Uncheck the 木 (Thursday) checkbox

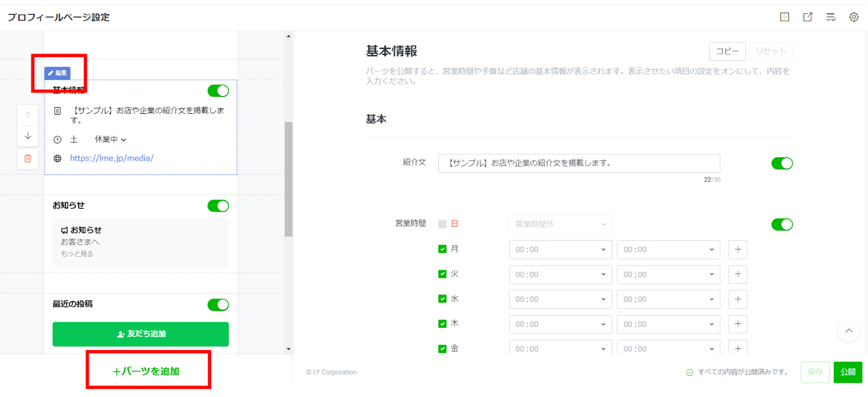tap(442, 324)
